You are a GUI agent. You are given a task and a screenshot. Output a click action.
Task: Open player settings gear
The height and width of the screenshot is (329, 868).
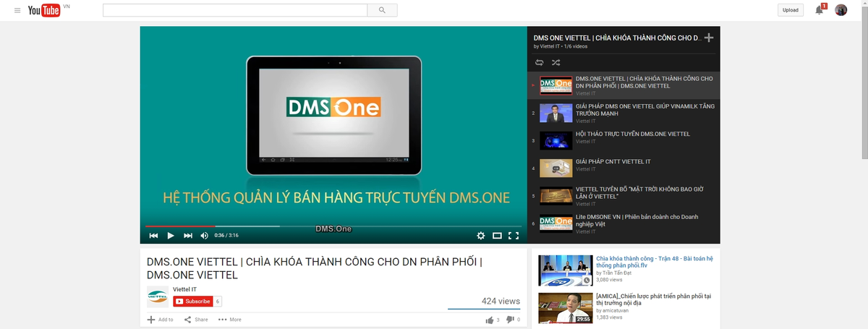(x=481, y=235)
